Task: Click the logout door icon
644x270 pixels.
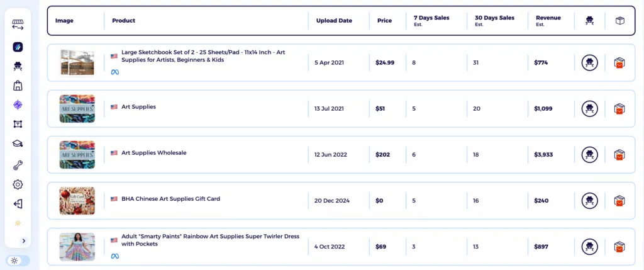Action: point(18,204)
